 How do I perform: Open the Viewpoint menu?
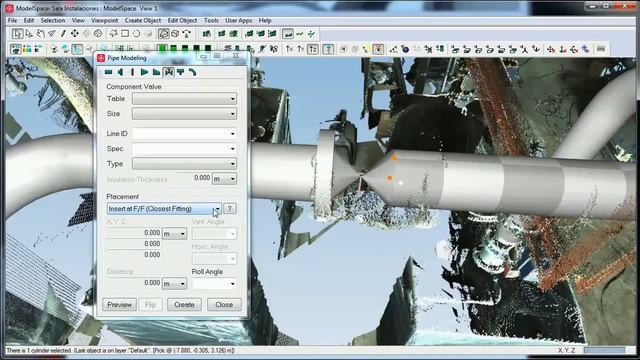[x=104, y=20]
